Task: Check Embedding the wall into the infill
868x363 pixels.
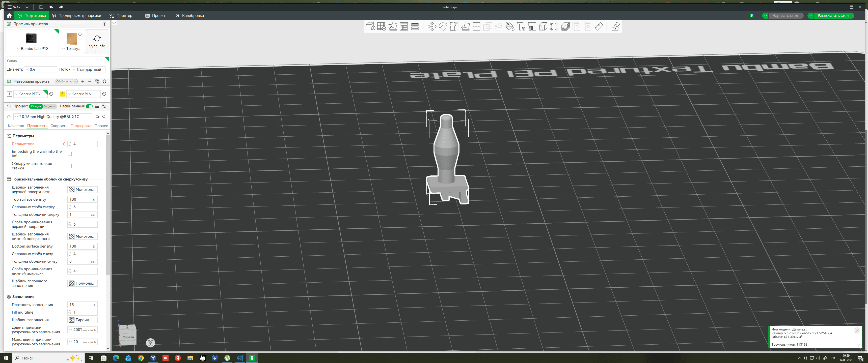Action: (x=70, y=154)
